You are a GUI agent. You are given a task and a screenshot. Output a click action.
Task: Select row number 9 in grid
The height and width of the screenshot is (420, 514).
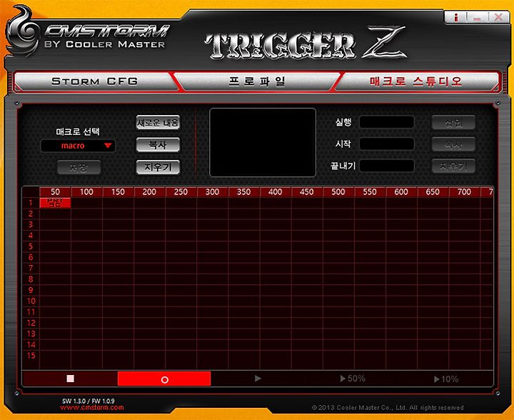tap(31, 290)
